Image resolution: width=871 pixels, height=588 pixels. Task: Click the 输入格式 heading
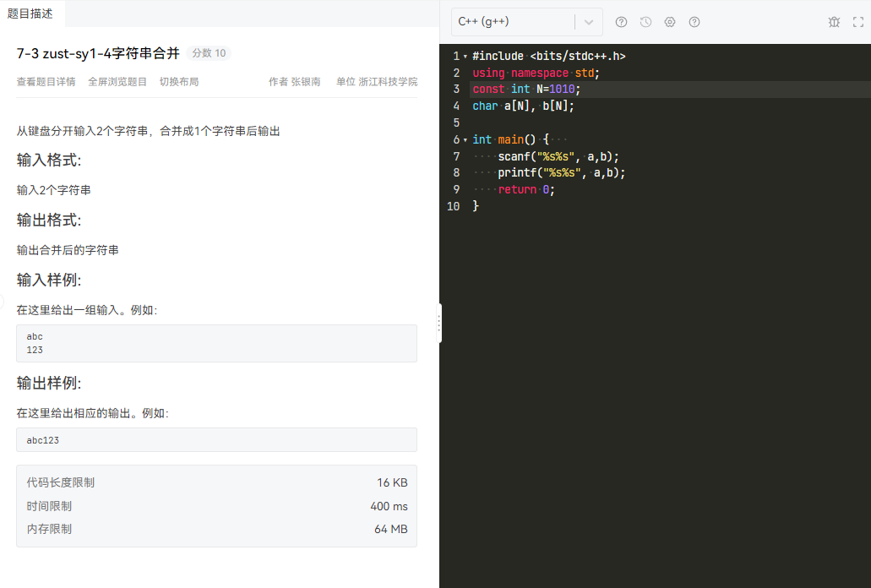(49, 161)
